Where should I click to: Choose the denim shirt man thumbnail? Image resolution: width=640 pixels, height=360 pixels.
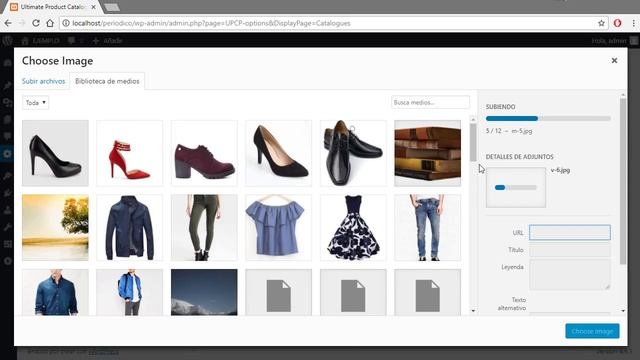pos(55,292)
